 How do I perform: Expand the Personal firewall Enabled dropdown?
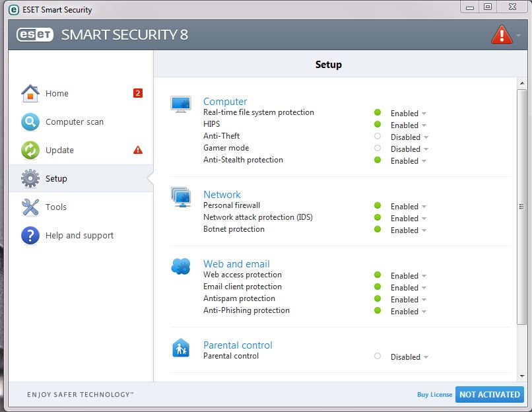(409, 207)
